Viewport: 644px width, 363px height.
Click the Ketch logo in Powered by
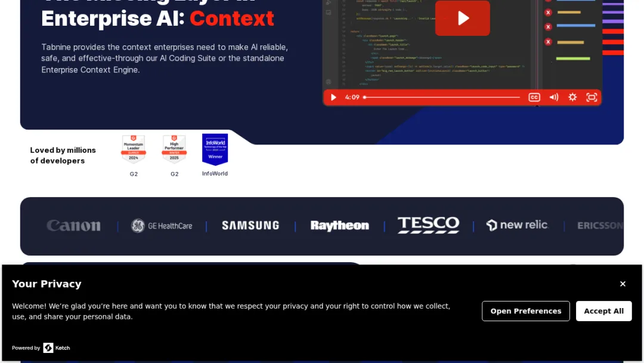coord(57,348)
